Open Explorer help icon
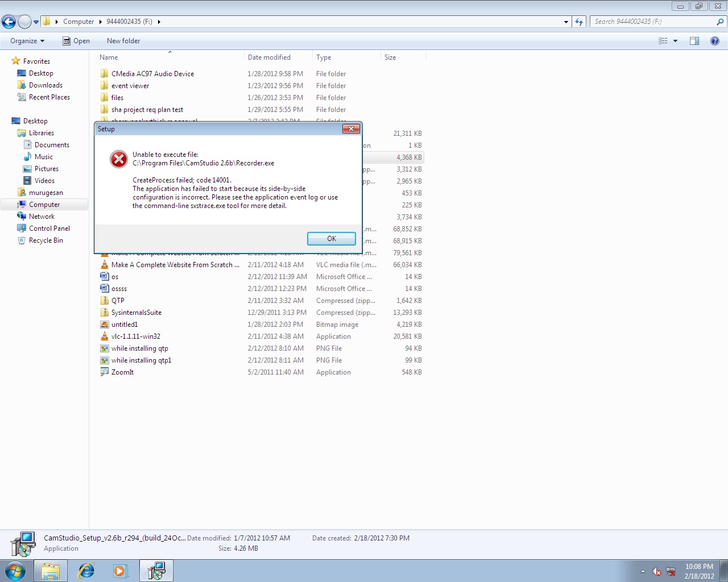The width and height of the screenshot is (728, 582). (x=715, y=41)
